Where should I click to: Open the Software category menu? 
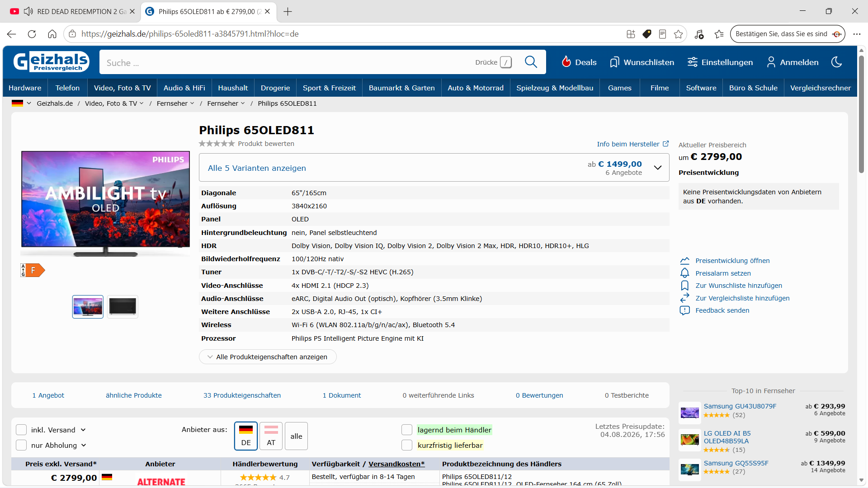701,88
